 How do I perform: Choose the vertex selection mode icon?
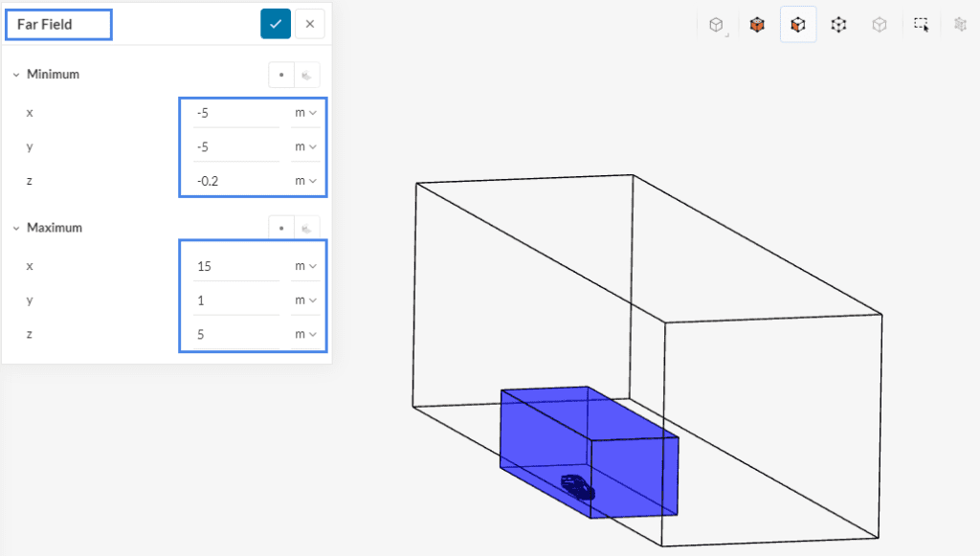coord(838,24)
